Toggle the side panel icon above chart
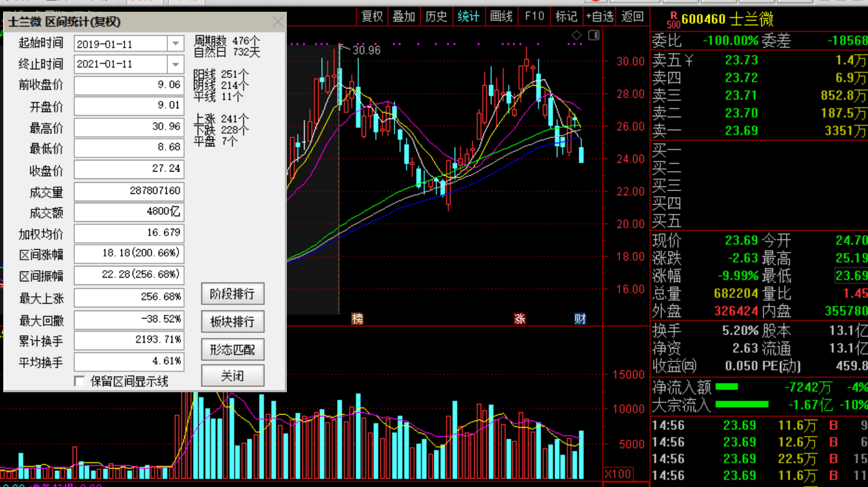Image resolution: width=868 pixels, height=487 pixels. point(594,35)
